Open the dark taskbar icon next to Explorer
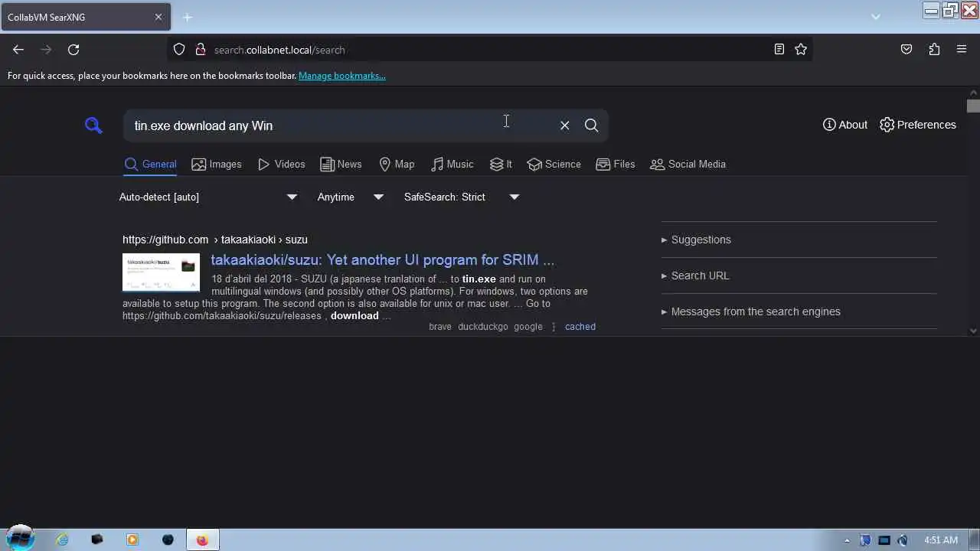Screen dimensions: 980x551 tap(97, 540)
